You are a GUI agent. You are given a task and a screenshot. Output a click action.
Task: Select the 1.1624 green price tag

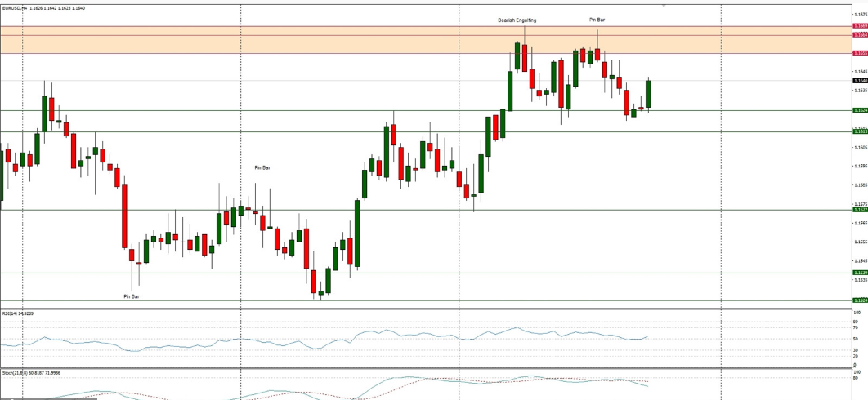[860, 110]
